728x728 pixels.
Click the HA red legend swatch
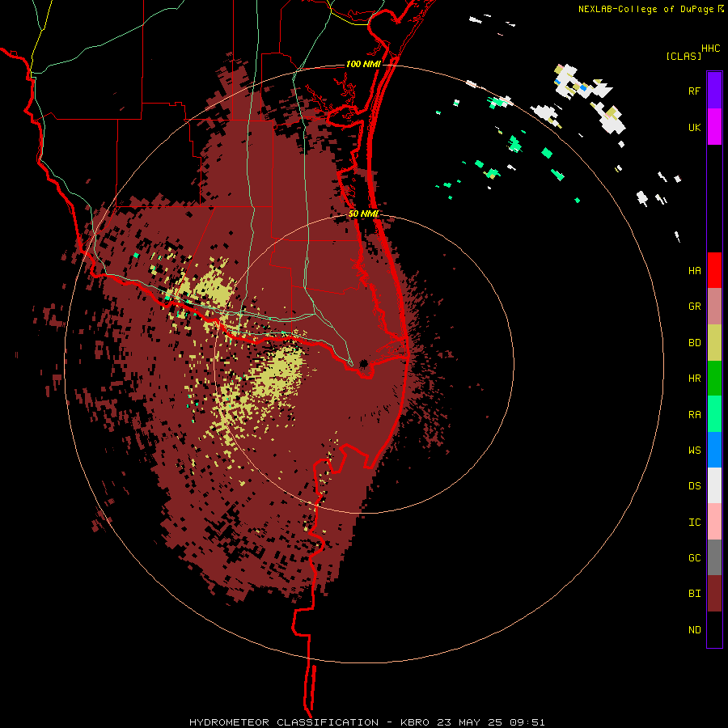[x=714, y=270]
